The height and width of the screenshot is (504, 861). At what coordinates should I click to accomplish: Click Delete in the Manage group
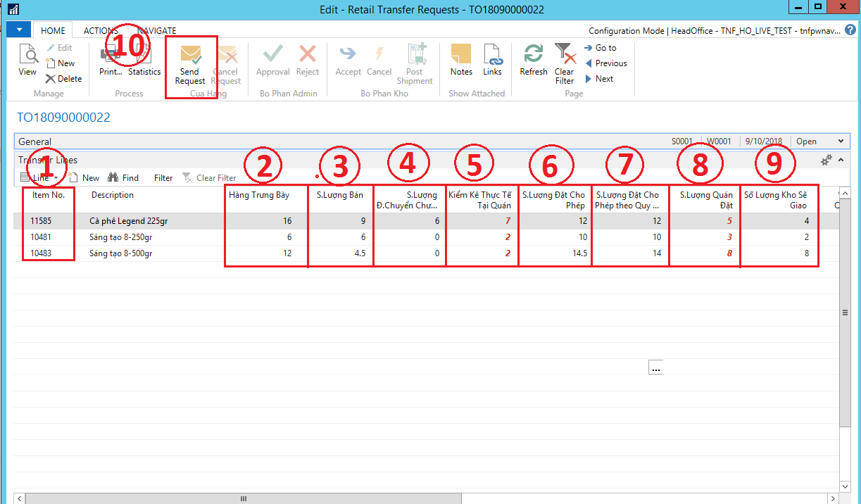(63, 79)
